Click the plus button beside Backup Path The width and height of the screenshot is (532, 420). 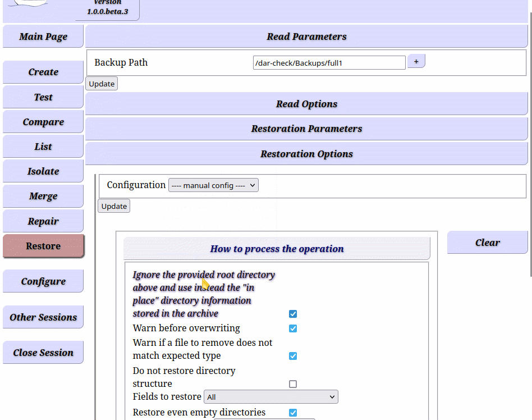pyautogui.click(x=416, y=61)
